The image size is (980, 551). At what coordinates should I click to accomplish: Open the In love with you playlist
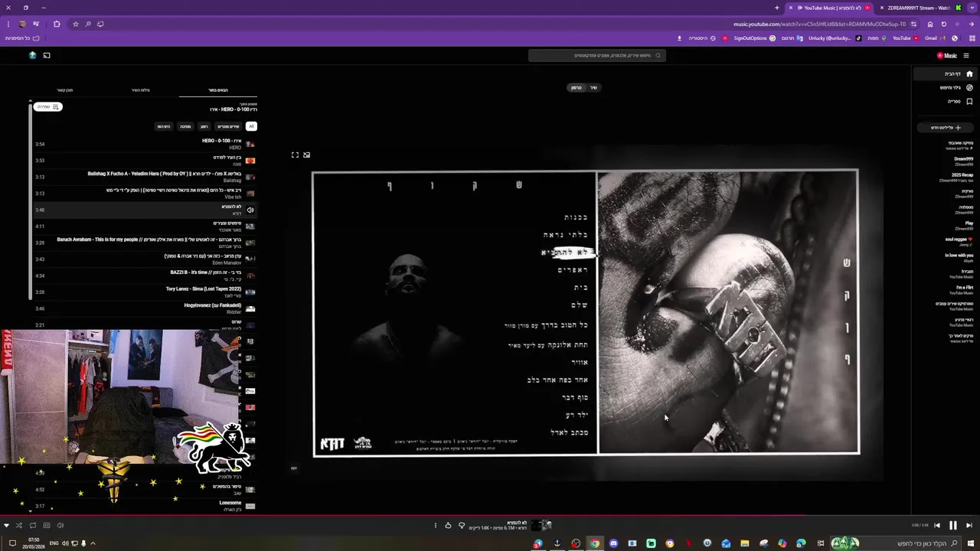(x=959, y=257)
